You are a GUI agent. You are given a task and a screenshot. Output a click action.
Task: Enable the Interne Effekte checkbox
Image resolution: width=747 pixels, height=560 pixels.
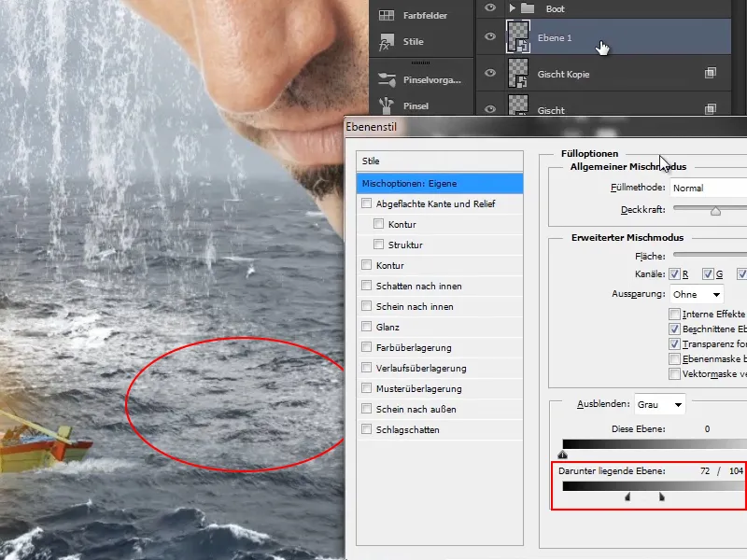coord(674,315)
